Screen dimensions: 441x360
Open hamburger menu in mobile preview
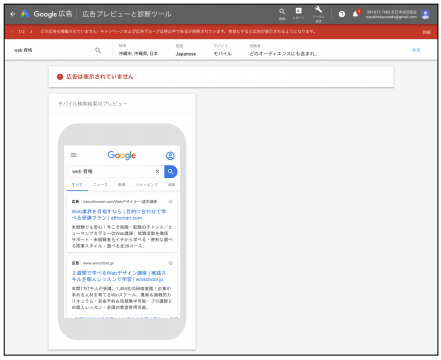pos(74,155)
